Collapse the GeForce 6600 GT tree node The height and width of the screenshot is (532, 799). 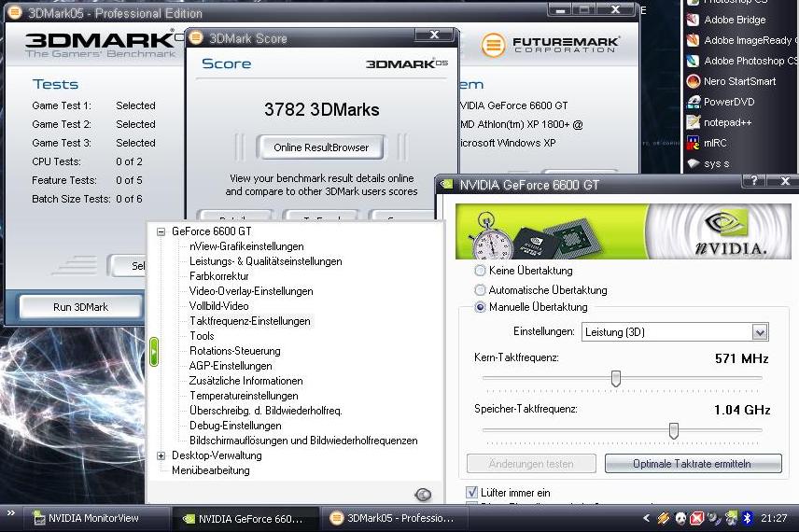(x=161, y=231)
